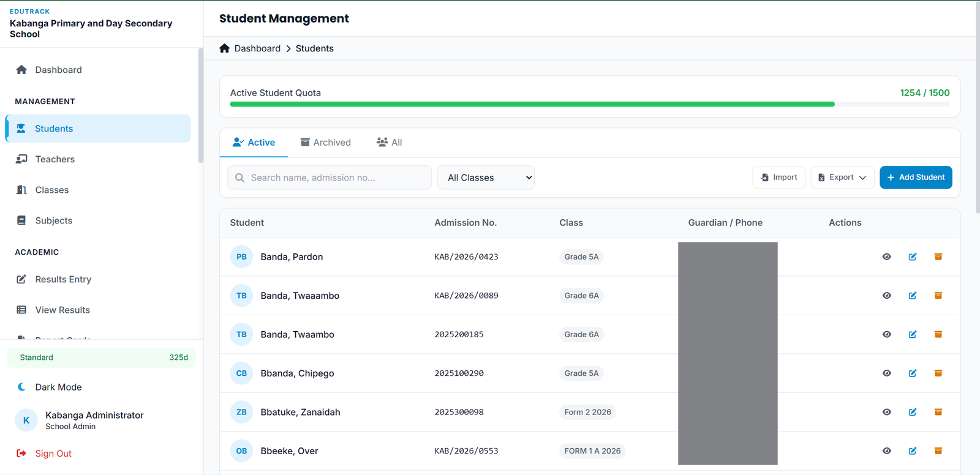Open Results Entry in the sidebar
980x475 pixels.
pos(98,279)
